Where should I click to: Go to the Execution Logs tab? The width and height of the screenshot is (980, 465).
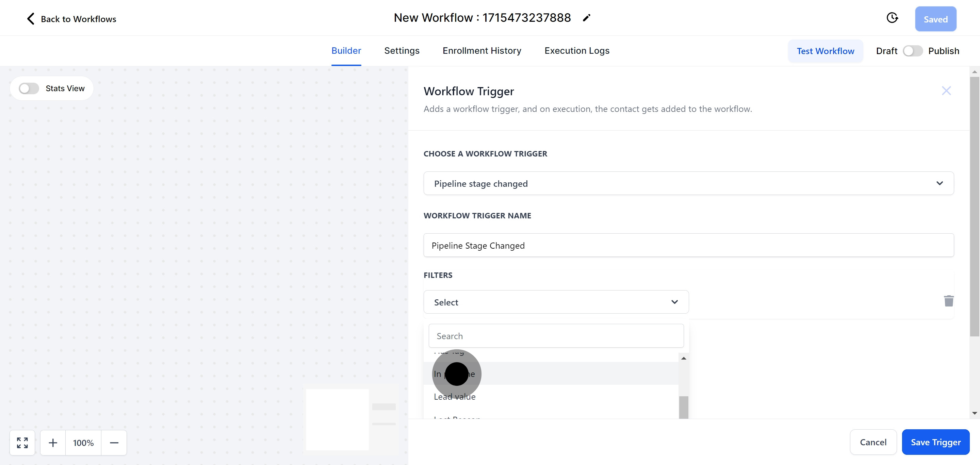click(x=576, y=51)
